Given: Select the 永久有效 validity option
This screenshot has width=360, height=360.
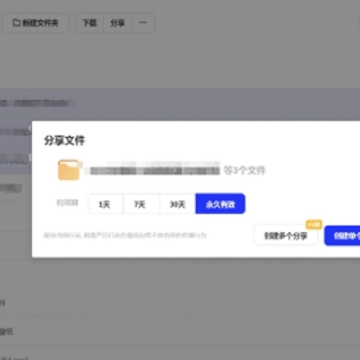Looking at the screenshot, I should click(x=220, y=204).
